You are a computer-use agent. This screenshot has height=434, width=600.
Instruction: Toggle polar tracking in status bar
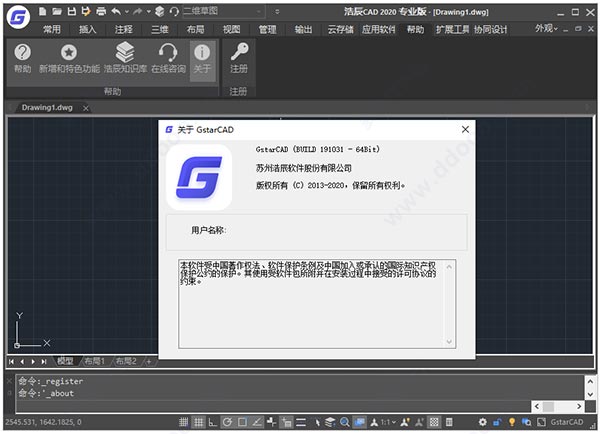click(x=227, y=422)
